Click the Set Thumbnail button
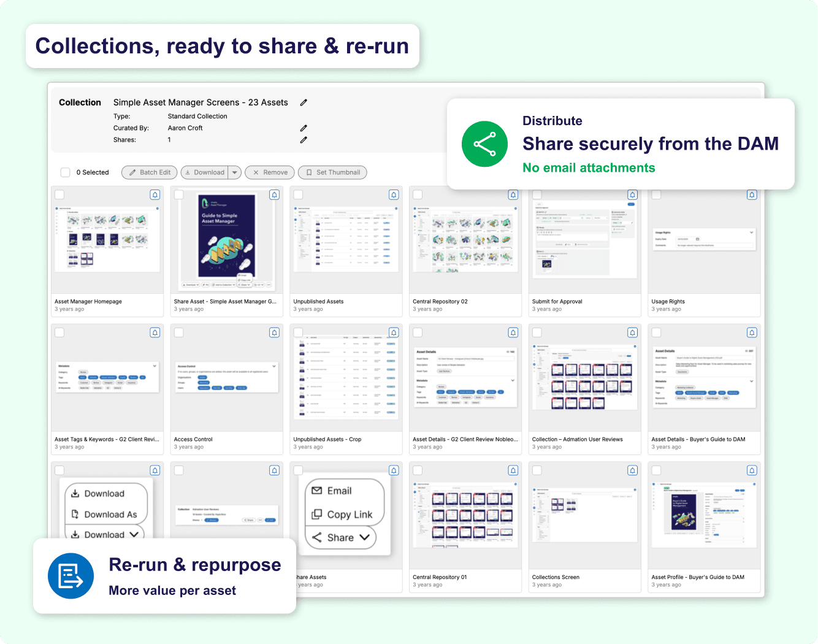 pyautogui.click(x=332, y=172)
